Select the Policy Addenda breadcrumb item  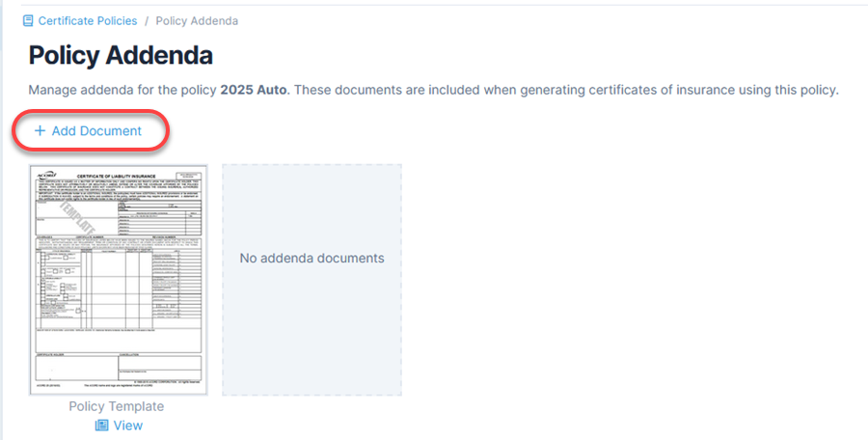pos(197,21)
